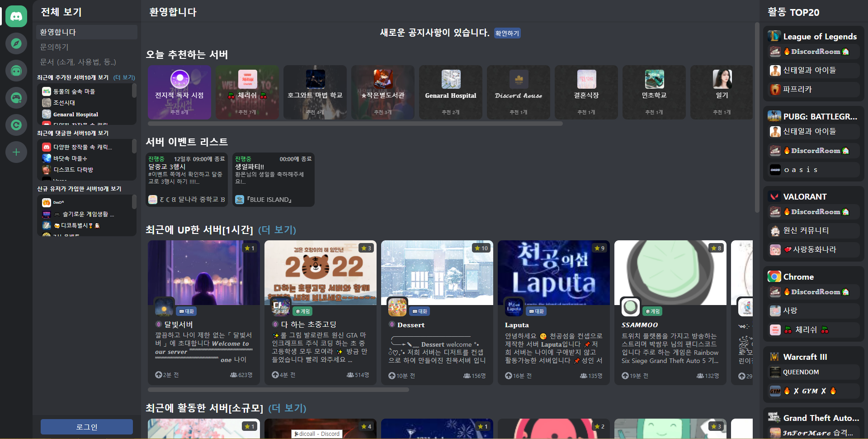868x439 pixels.
Task: Click the 2022 tiger banner image
Action: click(x=321, y=272)
